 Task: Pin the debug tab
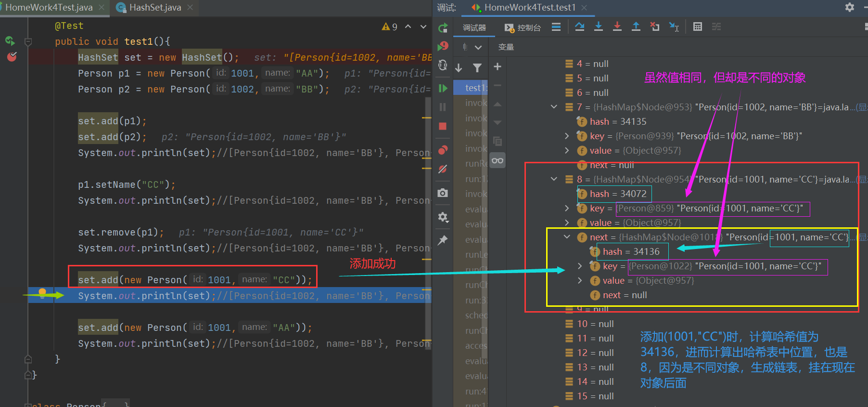[443, 240]
